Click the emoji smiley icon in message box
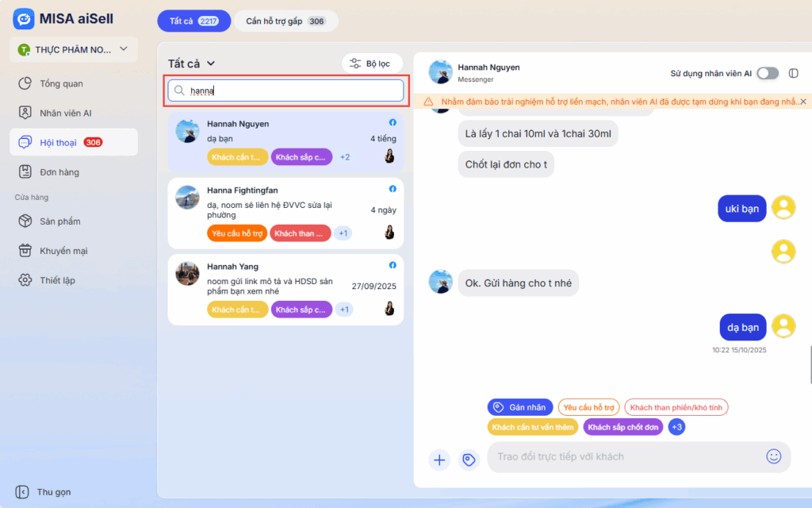The width and height of the screenshot is (812, 508). [773, 456]
